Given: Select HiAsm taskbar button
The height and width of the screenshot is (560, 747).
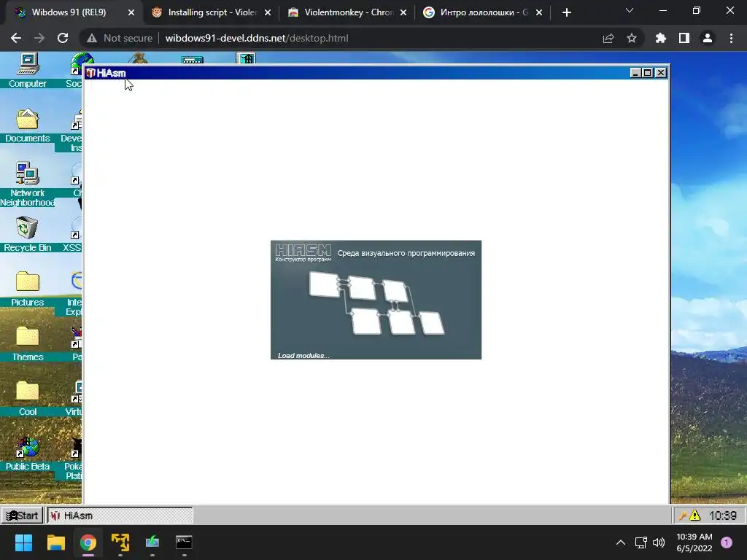Looking at the screenshot, I should tap(120, 516).
